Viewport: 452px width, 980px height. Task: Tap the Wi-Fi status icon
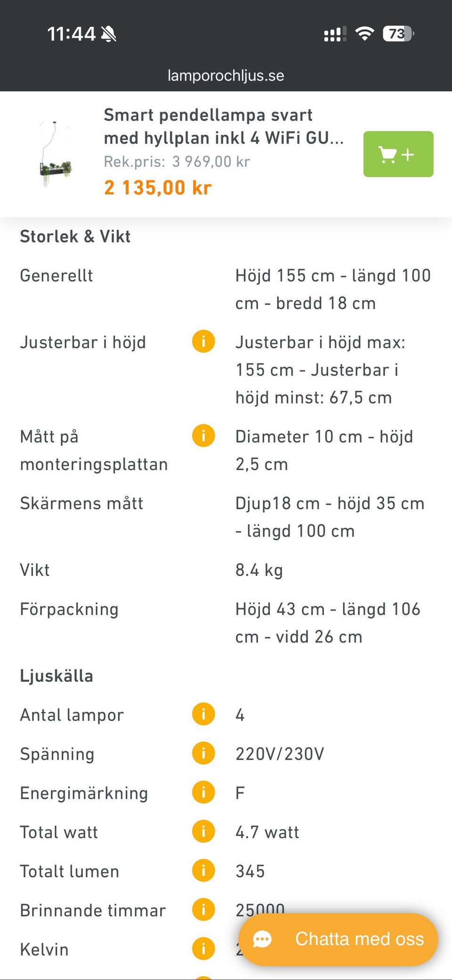point(364,33)
